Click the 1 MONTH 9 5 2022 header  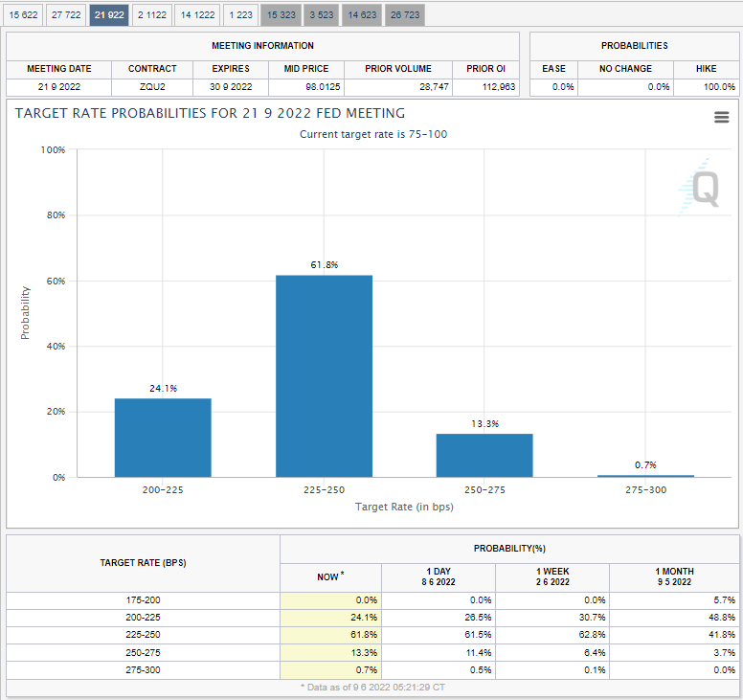click(x=674, y=576)
